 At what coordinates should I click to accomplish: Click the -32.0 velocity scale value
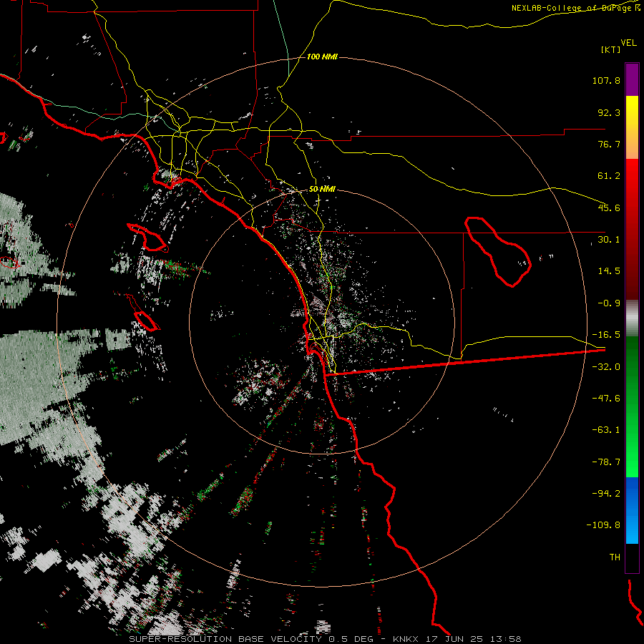pos(606,367)
